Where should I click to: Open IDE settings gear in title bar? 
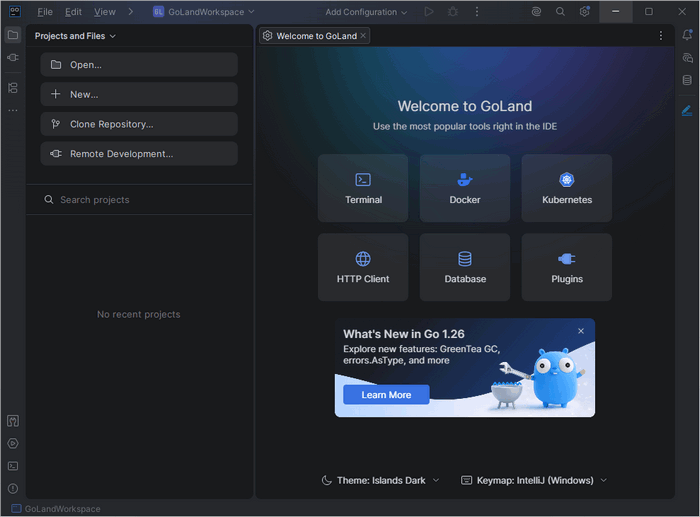click(585, 12)
